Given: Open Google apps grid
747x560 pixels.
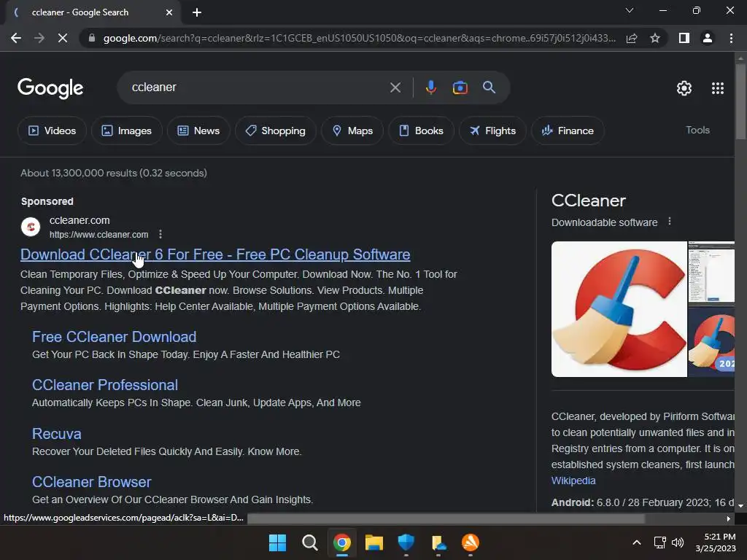Looking at the screenshot, I should (718, 88).
